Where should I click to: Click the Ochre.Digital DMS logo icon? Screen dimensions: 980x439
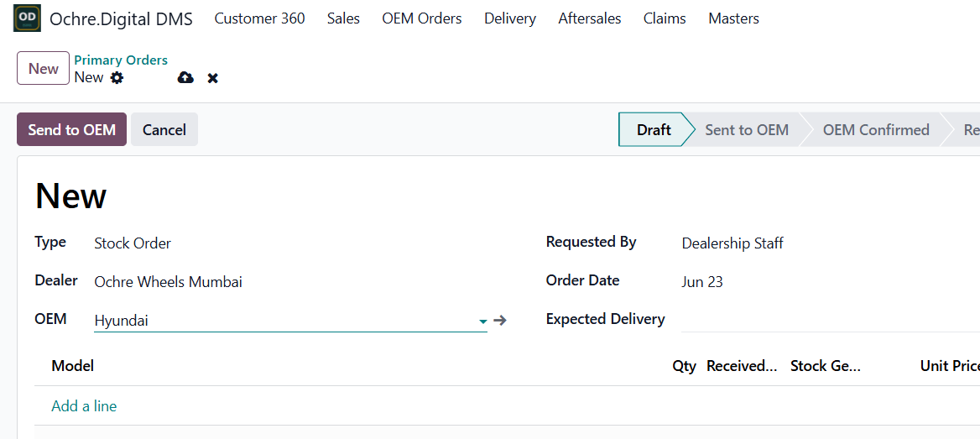pos(27,18)
